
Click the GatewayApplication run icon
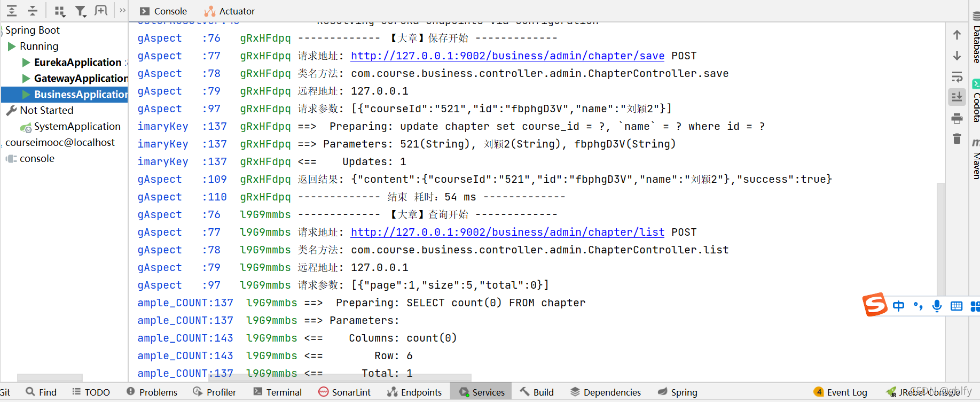[26, 79]
